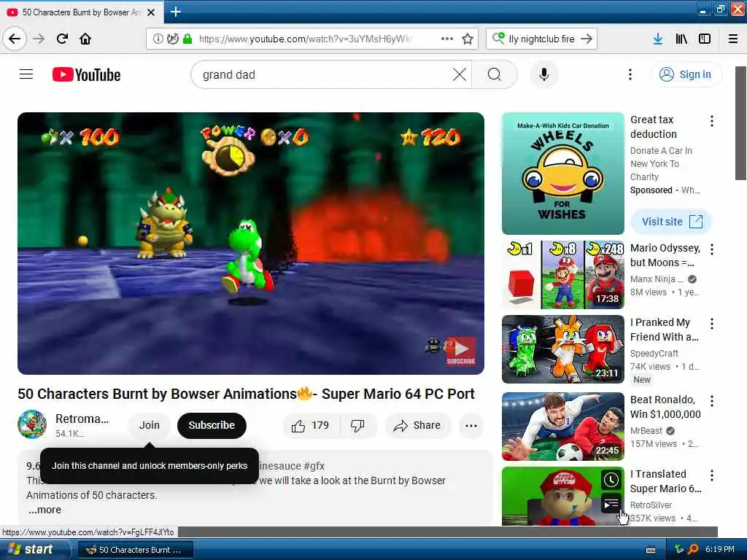The height and width of the screenshot is (560, 747).
Task: Open the I Translated Super Mario title
Action: point(665,481)
